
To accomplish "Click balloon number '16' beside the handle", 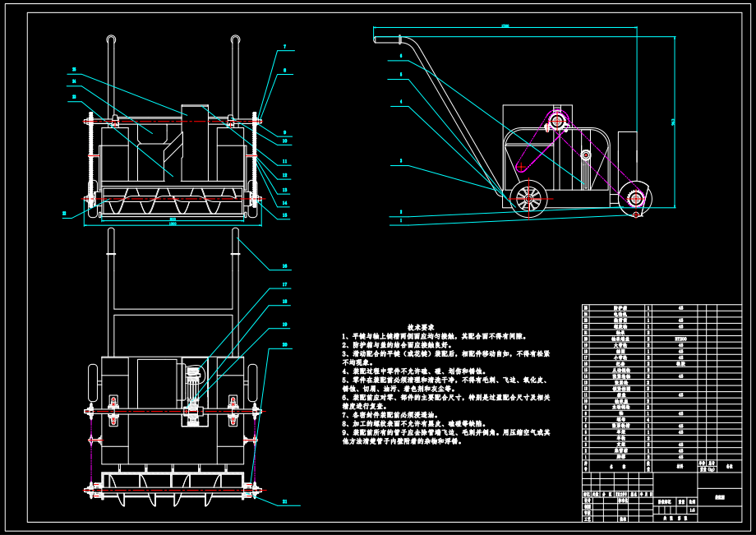I will pyautogui.click(x=284, y=266).
